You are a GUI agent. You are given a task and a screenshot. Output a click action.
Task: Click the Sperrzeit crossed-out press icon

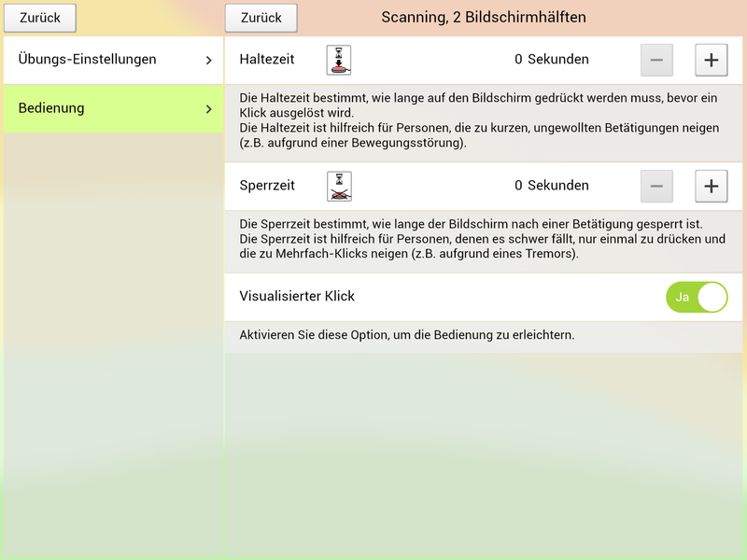[x=339, y=186]
